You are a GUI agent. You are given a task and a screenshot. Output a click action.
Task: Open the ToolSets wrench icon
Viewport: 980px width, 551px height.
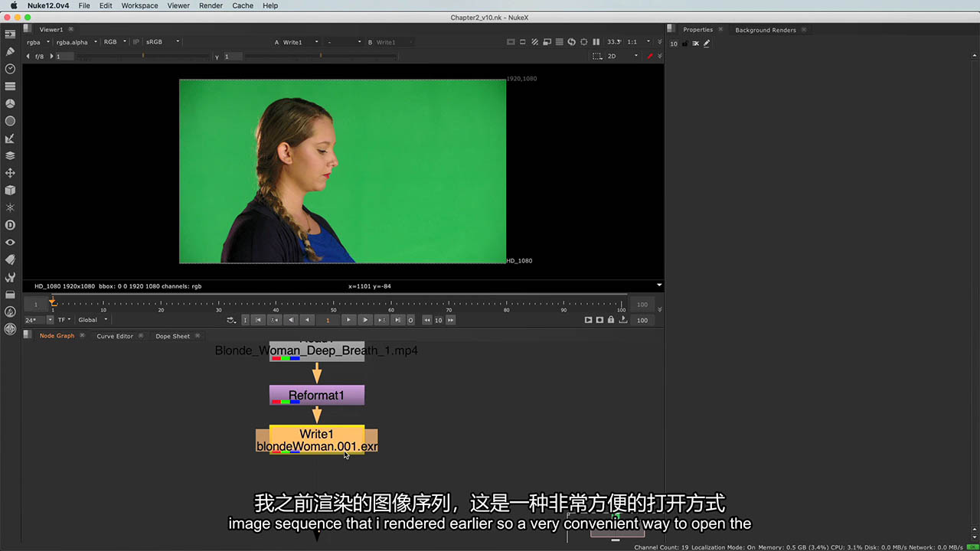(10, 277)
